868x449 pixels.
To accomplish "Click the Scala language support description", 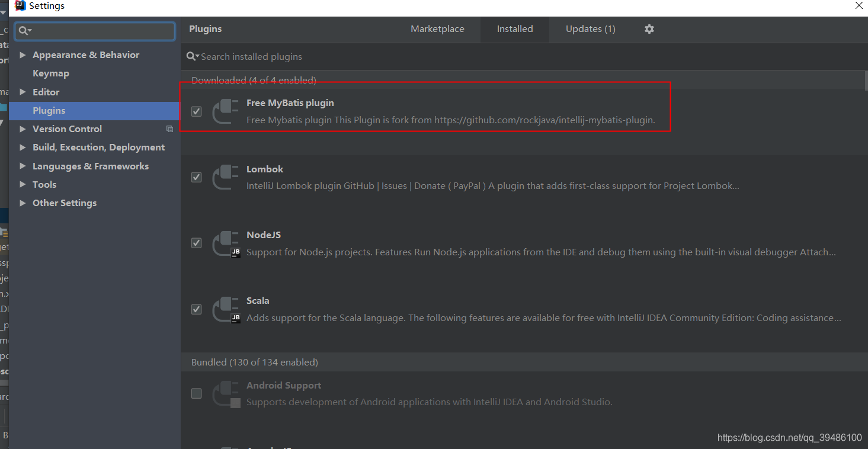I will [x=544, y=317].
